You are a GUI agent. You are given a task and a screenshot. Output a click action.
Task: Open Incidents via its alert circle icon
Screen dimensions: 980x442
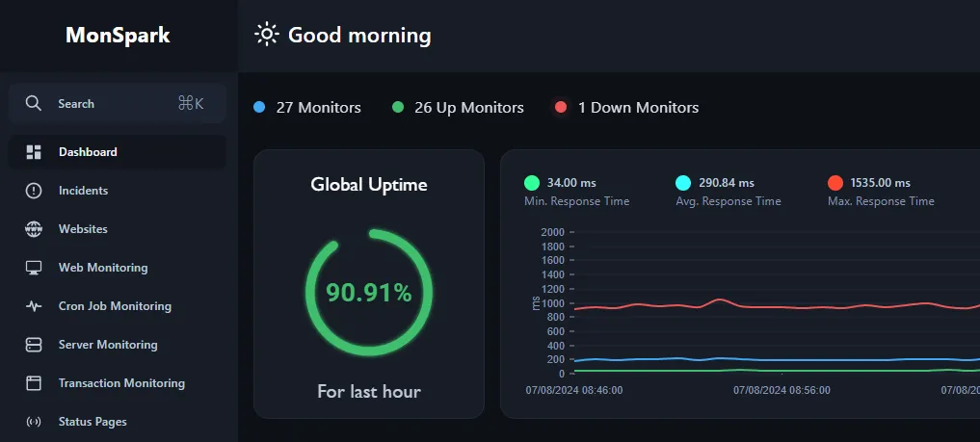click(34, 191)
